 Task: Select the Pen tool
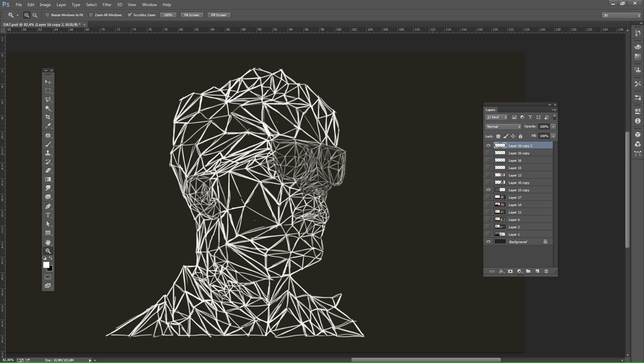pyautogui.click(x=48, y=206)
